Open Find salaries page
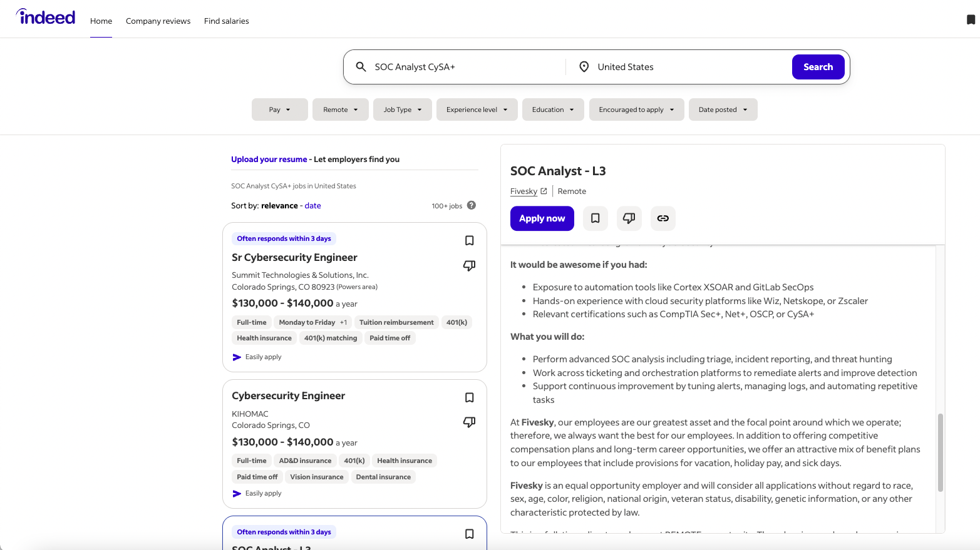Screen dimensions: 980x550 226,21
